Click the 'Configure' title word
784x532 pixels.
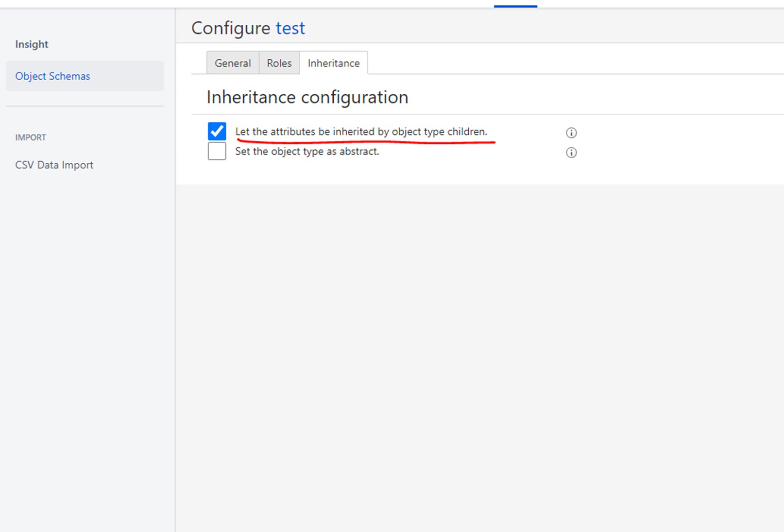231,28
